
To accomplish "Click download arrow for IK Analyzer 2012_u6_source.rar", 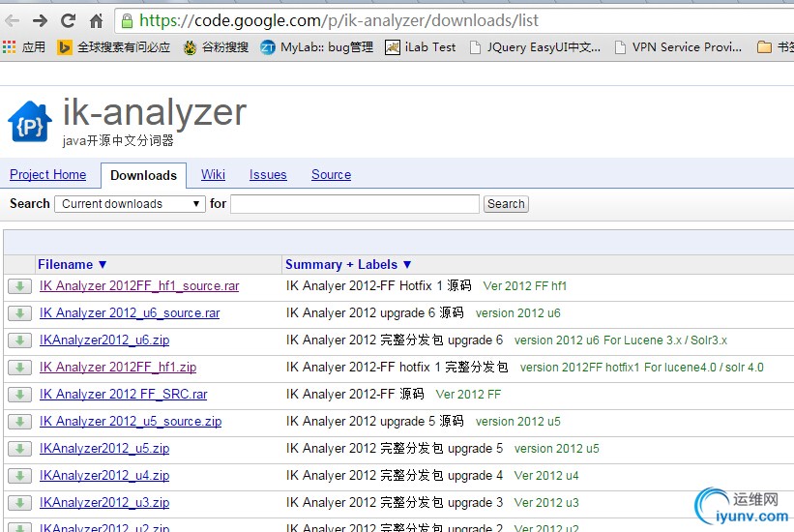I will [x=19, y=313].
